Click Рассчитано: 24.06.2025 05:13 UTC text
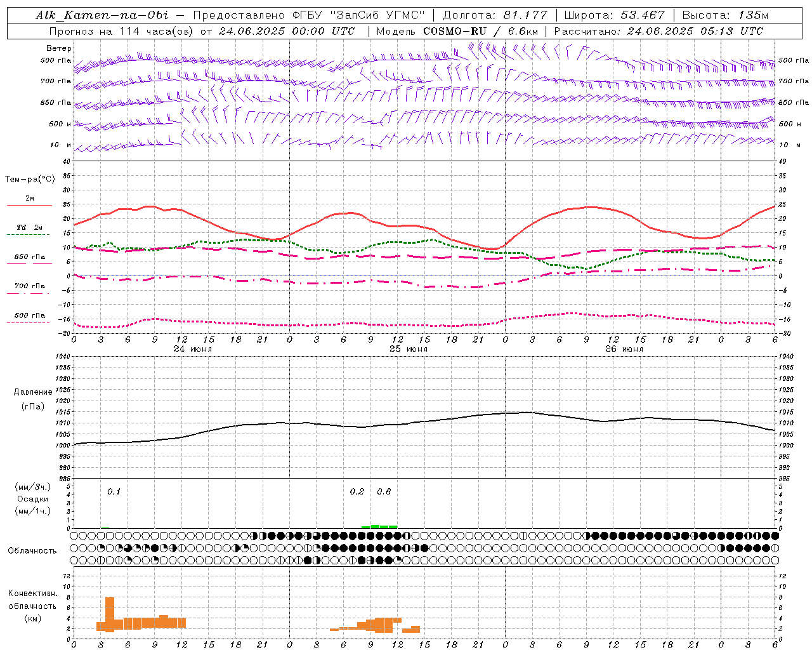This screenshot has width=812, height=650. 658,31
